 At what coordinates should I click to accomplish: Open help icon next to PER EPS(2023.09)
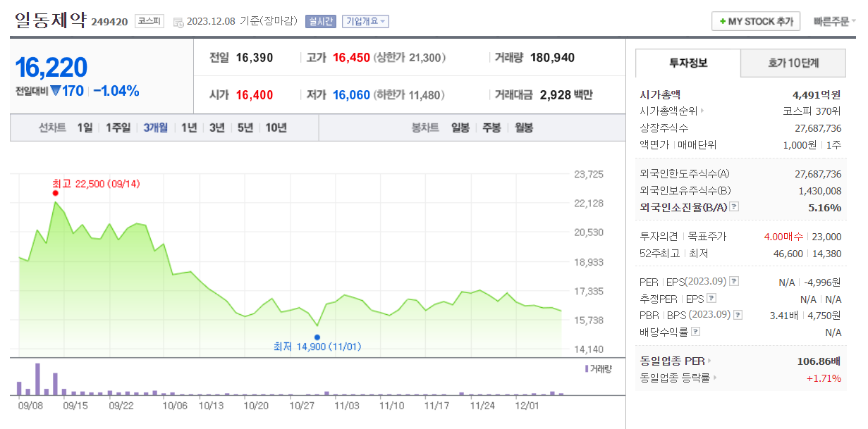(734, 282)
